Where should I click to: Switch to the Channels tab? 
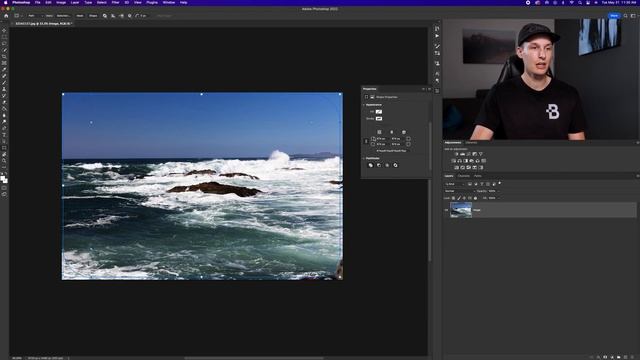click(x=464, y=176)
